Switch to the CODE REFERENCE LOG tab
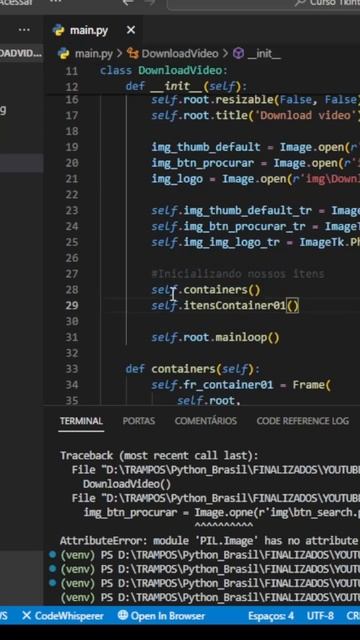Viewport: 360px width, 640px height. pyautogui.click(x=302, y=421)
